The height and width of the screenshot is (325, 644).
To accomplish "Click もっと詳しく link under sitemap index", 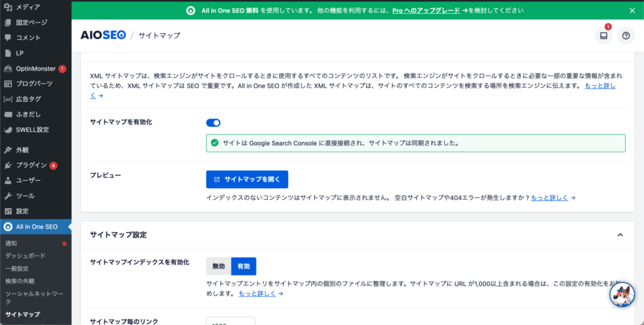I will click(257, 294).
